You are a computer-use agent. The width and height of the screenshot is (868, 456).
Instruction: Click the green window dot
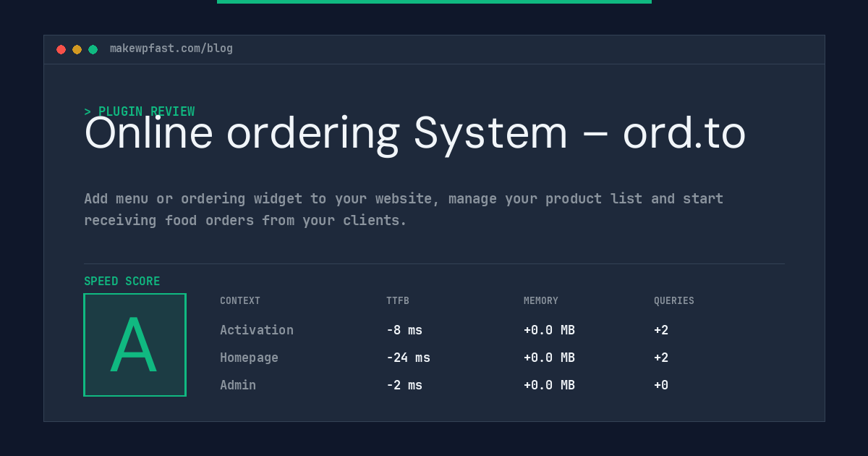[x=93, y=49]
